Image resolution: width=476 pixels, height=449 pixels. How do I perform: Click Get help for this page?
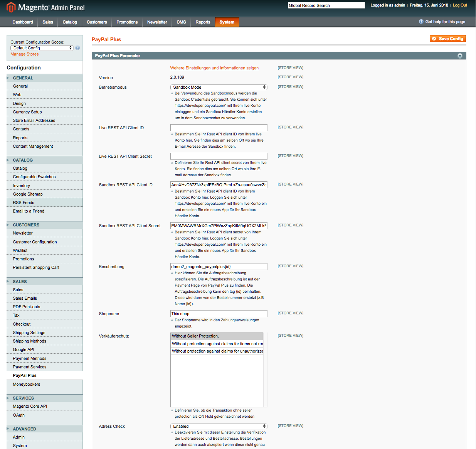445,22
